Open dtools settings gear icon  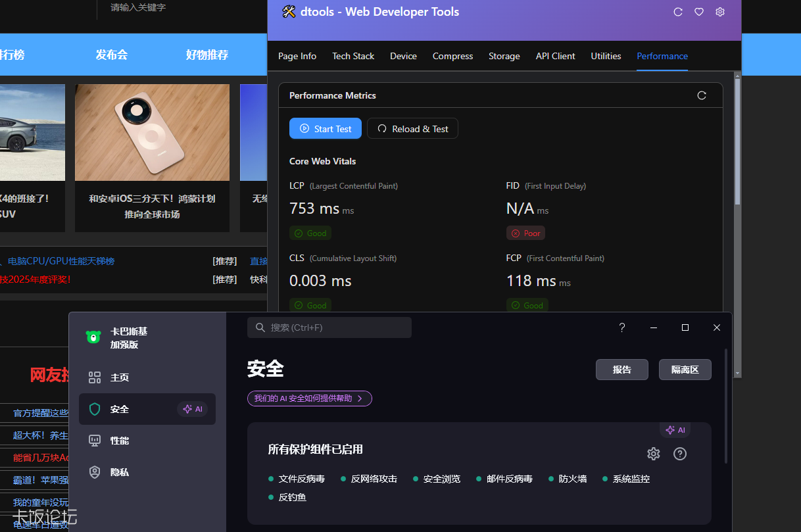click(720, 12)
